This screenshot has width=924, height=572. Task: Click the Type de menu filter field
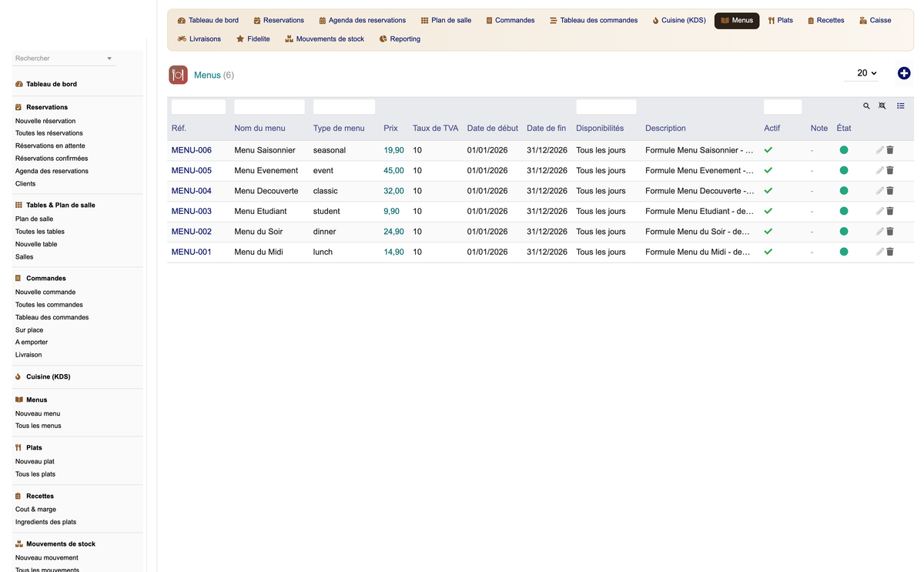point(344,107)
